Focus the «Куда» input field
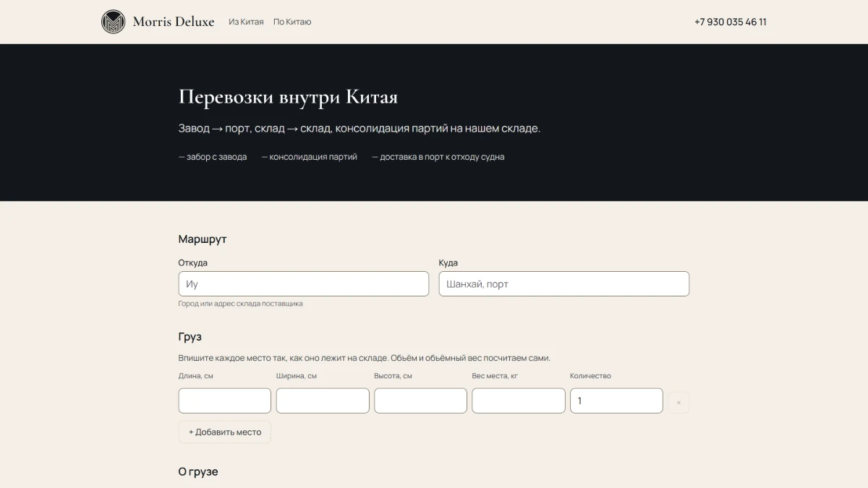 564,283
